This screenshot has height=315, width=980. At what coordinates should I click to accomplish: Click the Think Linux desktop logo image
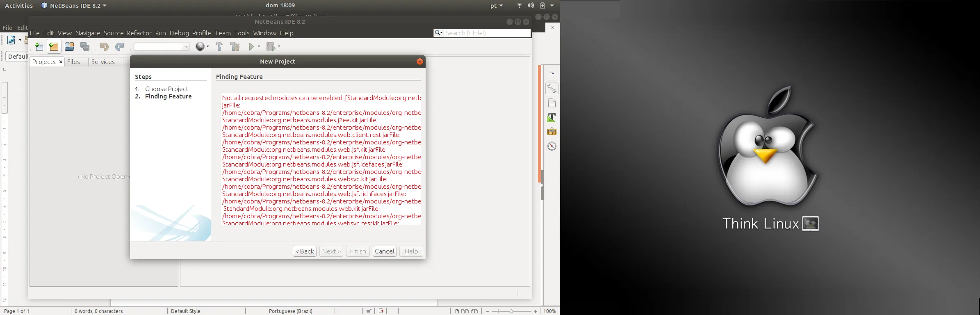pyautogui.click(x=769, y=158)
